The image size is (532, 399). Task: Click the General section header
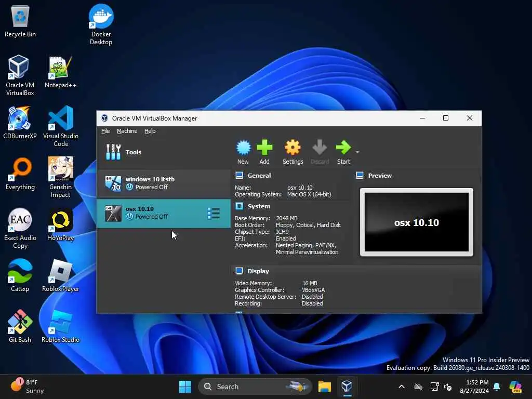coord(259,176)
